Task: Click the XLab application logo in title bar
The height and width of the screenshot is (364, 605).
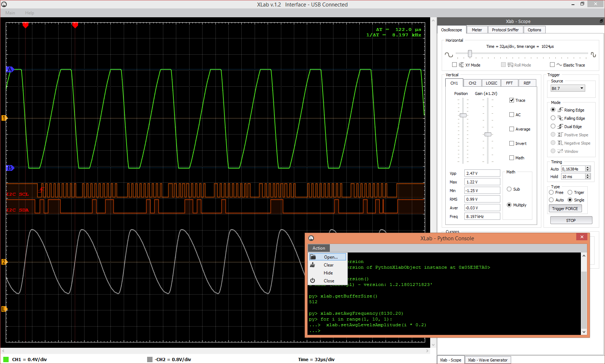Action: click(x=4, y=4)
